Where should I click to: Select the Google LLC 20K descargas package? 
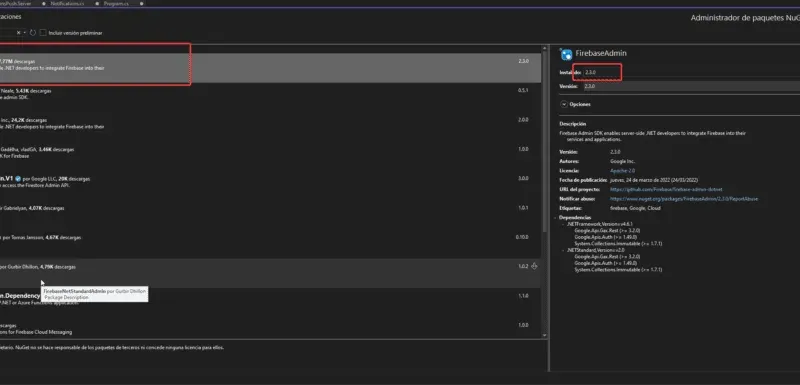pyautogui.click(x=270, y=186)
